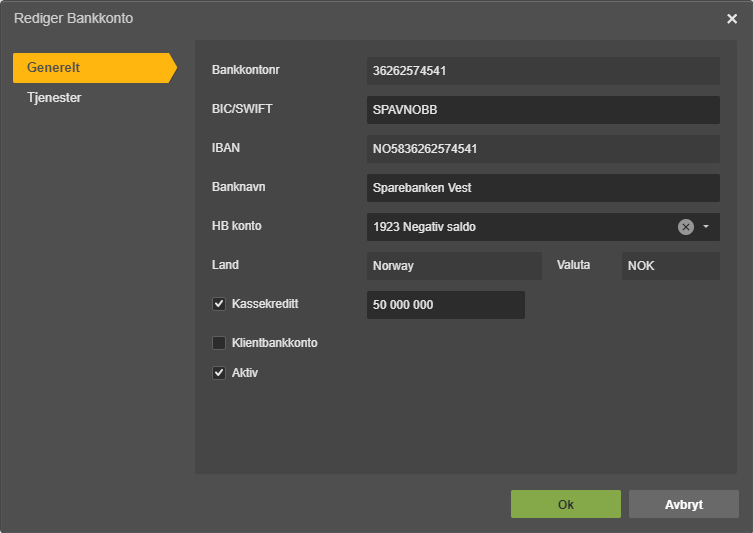Click the Land field showing Norway
Screen dimensions: 753x533
454,266
